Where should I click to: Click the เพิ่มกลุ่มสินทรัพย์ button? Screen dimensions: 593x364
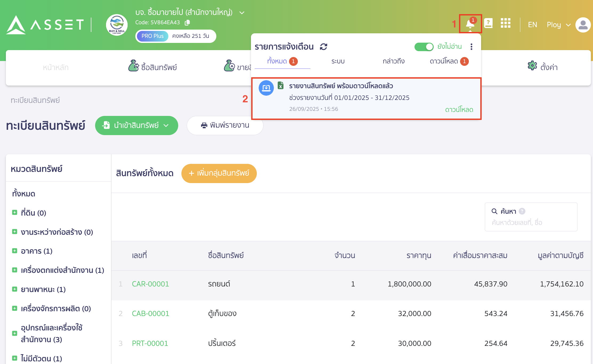[219, 173]
